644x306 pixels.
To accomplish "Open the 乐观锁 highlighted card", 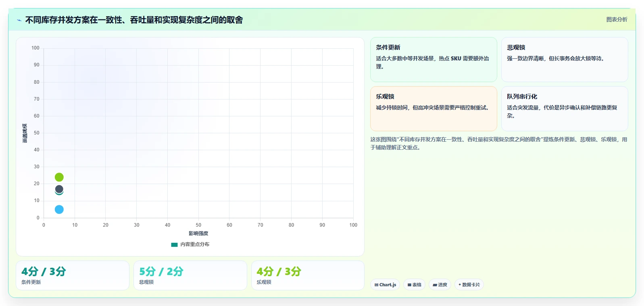I will click(434, 109).
